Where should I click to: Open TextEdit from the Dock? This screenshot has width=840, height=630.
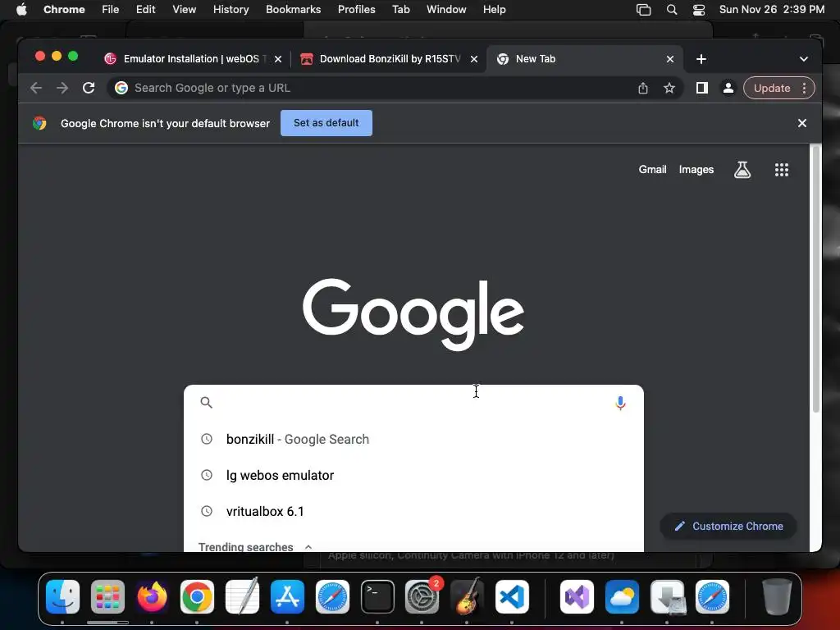tap(242, 597)
